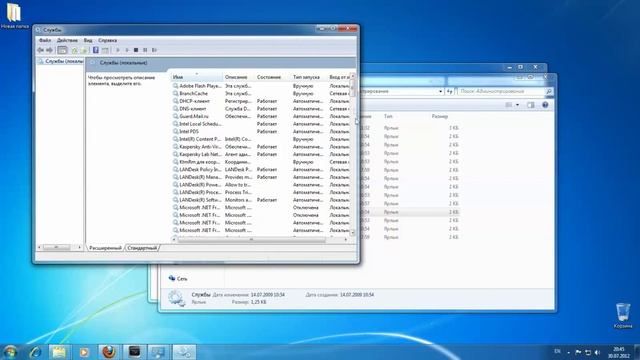Open the Вид menu
The height and width of the screenshot is (360, 640).
(x=88, y=40)
